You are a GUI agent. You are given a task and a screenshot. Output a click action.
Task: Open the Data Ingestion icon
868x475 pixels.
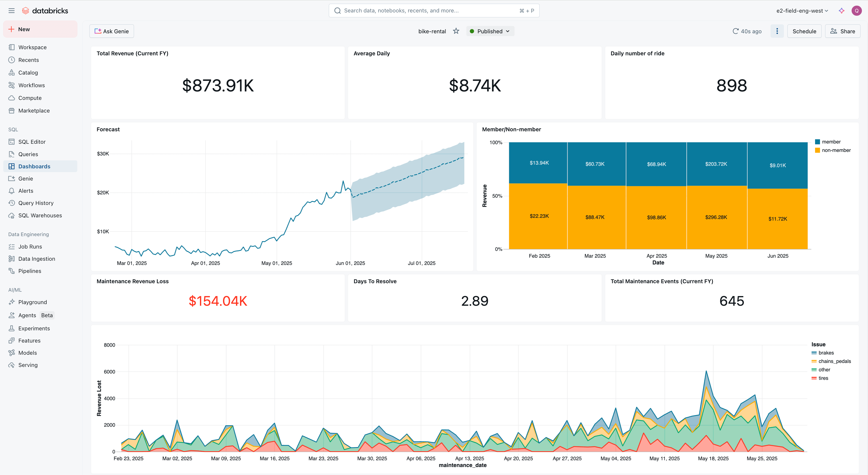pyautogui.click(x=11, y=259)
